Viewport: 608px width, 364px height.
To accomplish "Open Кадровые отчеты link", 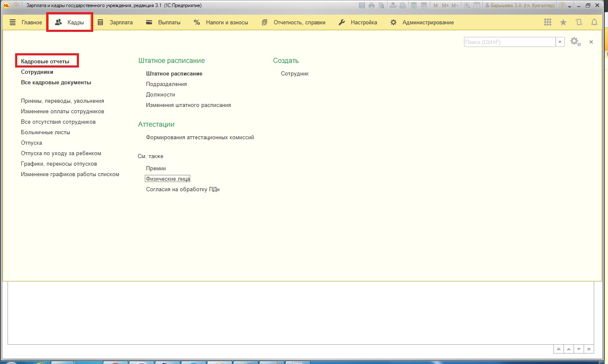I will [x=45, y=62].
